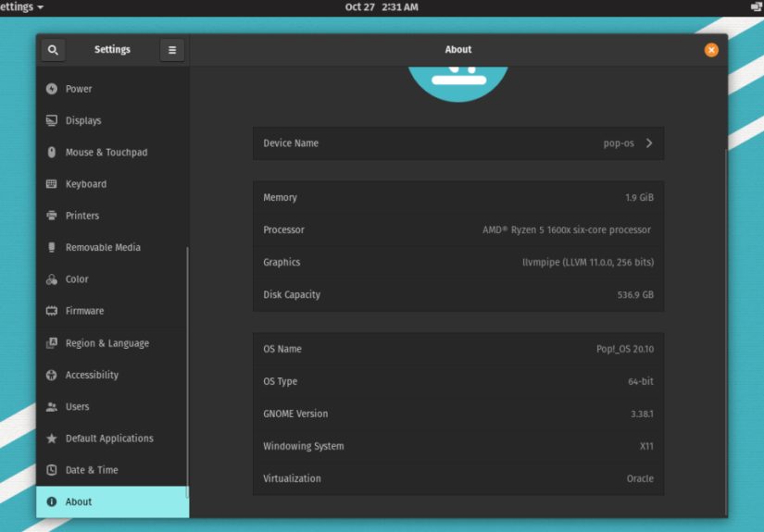Viewport: 764px width, 532px height.
Task: Click the Region & Language icon
Action: (x=52, y=342)
